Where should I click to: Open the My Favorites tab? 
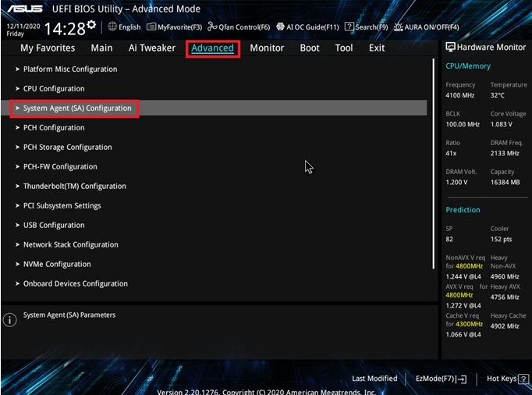click(x=48, y=48)
